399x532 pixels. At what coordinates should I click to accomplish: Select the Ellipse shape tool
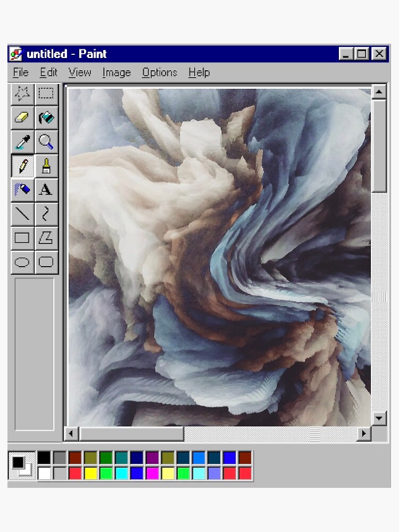[x=22, y=262]
